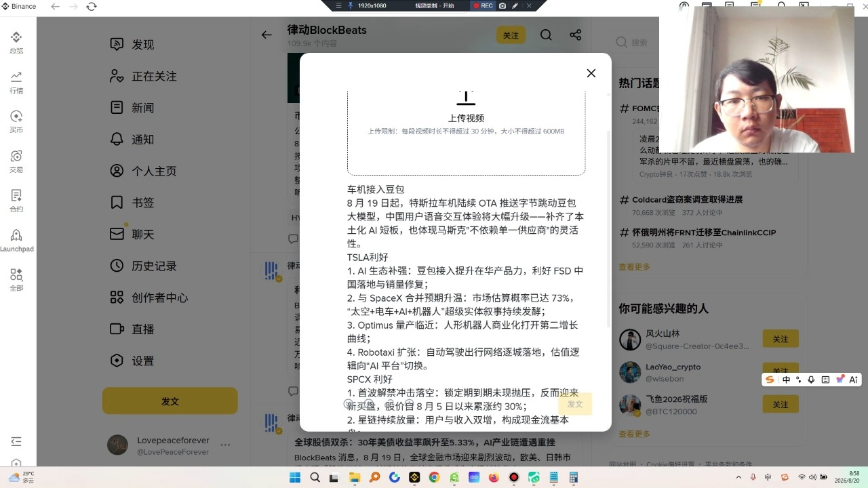The width and height of the screenshot is (868, 488).
Task: Open 风火山林 avatar
Action: pyautogui.click(x=630, y=340)
